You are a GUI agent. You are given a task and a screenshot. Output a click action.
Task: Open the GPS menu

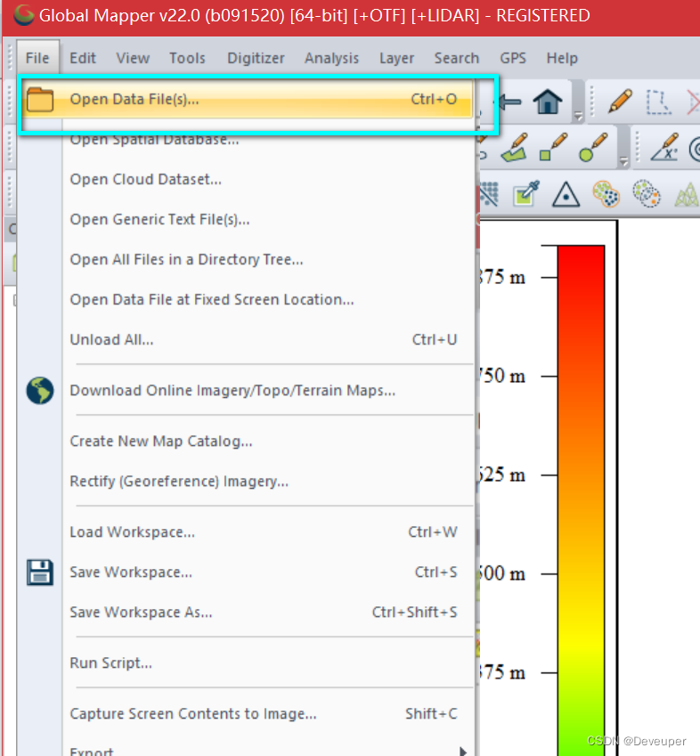coord(512,59)
